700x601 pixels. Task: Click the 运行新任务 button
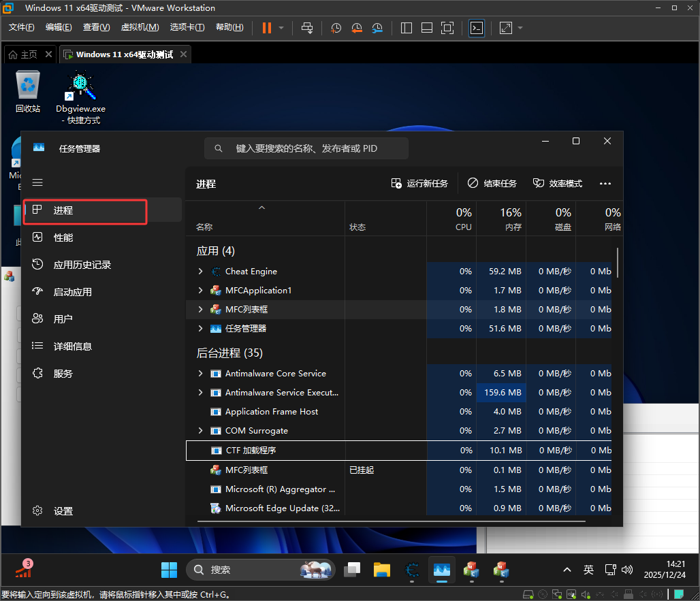point(419,183)
